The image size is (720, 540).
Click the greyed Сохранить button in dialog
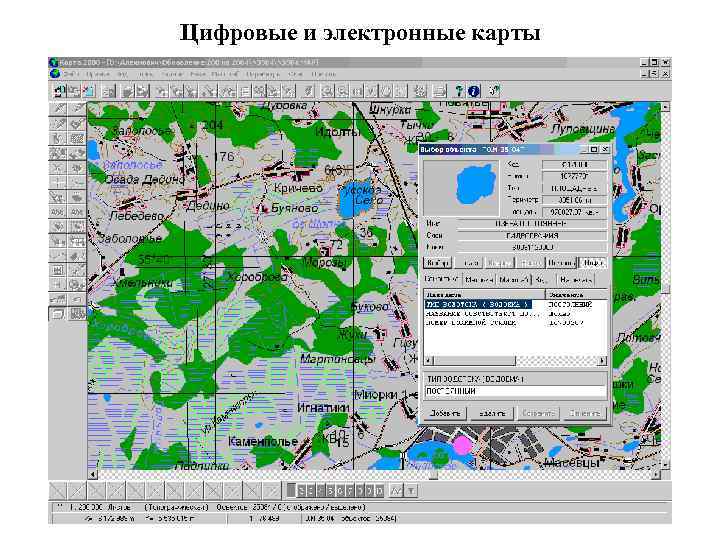(x=539, y=413)
